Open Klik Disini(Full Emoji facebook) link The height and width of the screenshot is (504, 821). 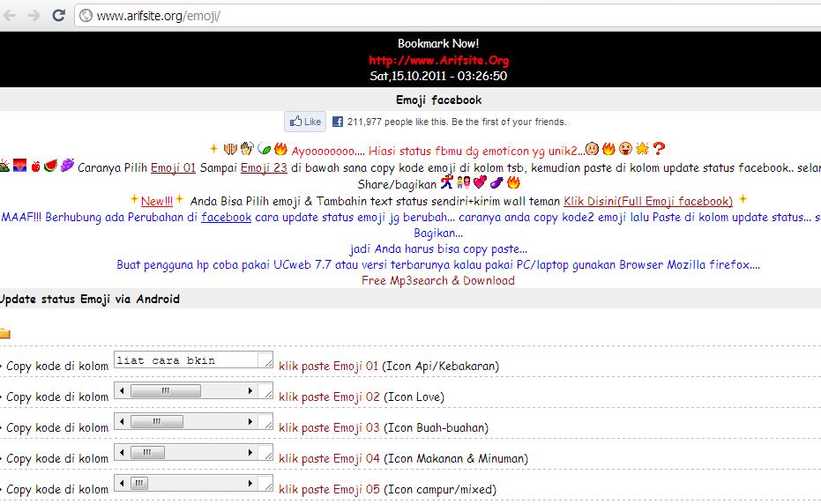click(647, 202)
